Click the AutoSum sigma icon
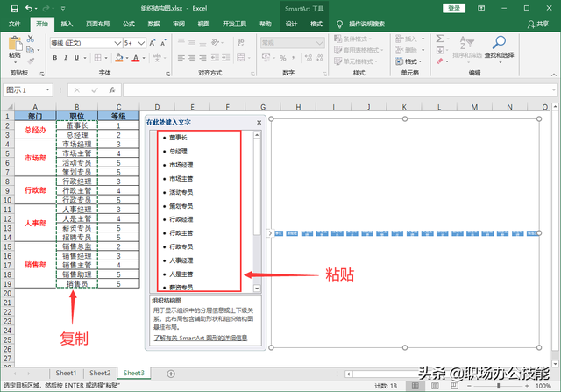This screenshot has width=561, height=392. point(440,39)
